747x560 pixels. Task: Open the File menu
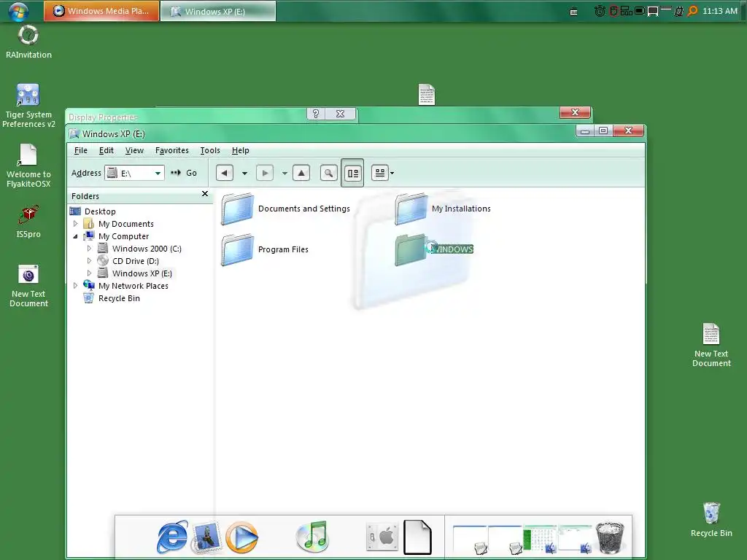click(x=81, y=150)
